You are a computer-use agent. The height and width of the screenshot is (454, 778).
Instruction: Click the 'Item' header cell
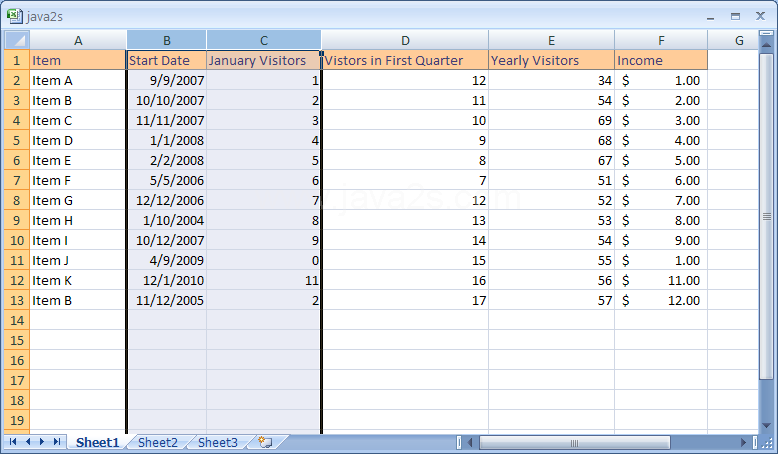(78, 60)
